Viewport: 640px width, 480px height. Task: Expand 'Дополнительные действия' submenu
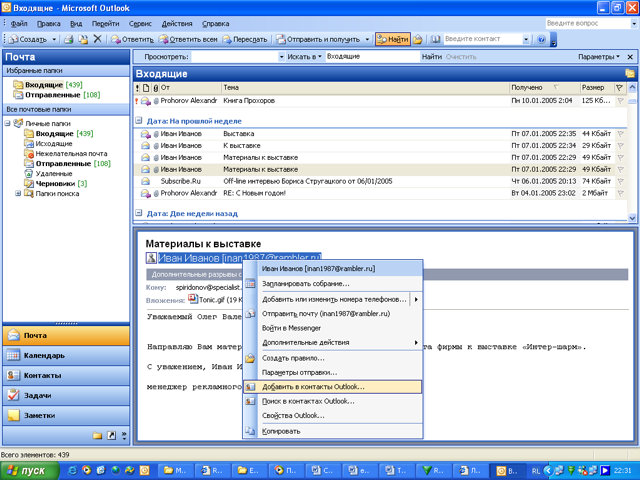[333, 342]
